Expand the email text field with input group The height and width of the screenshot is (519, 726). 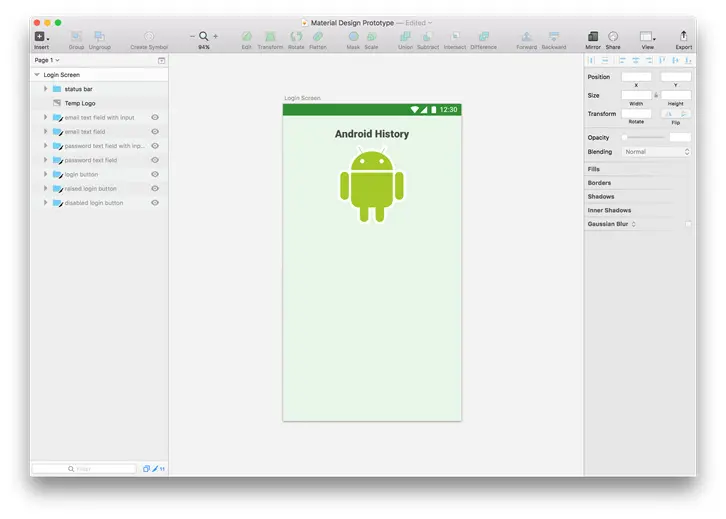click(45, 118)
